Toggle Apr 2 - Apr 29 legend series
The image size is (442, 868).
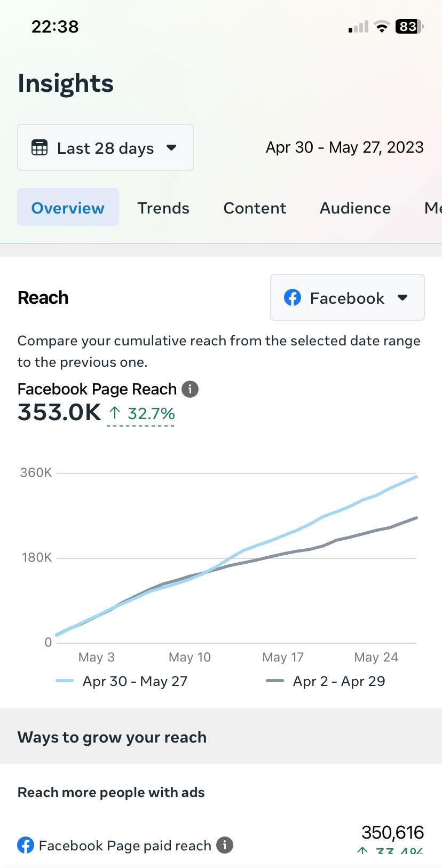tap(338, 681)
